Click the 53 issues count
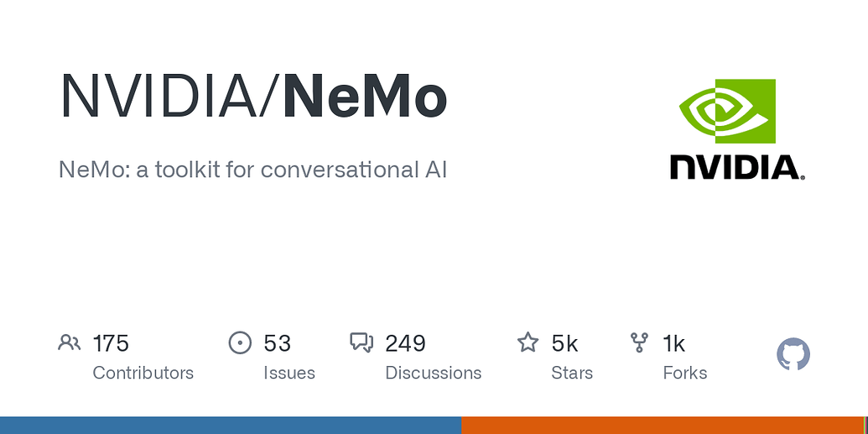Viewport: 868px width, 434px height. (277, 343)
